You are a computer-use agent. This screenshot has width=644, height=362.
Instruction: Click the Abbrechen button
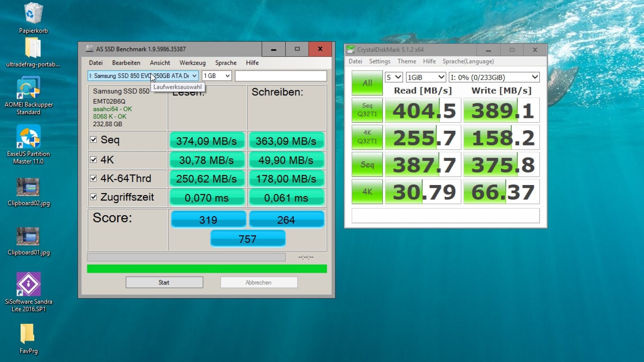[259, 282]
